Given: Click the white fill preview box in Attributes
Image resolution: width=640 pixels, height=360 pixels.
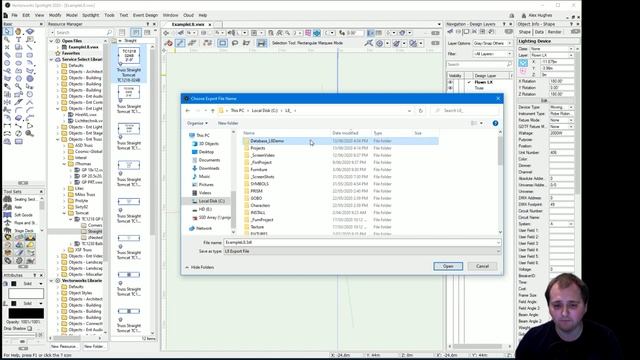Looking at the screenshot, I should click(26, 293).
